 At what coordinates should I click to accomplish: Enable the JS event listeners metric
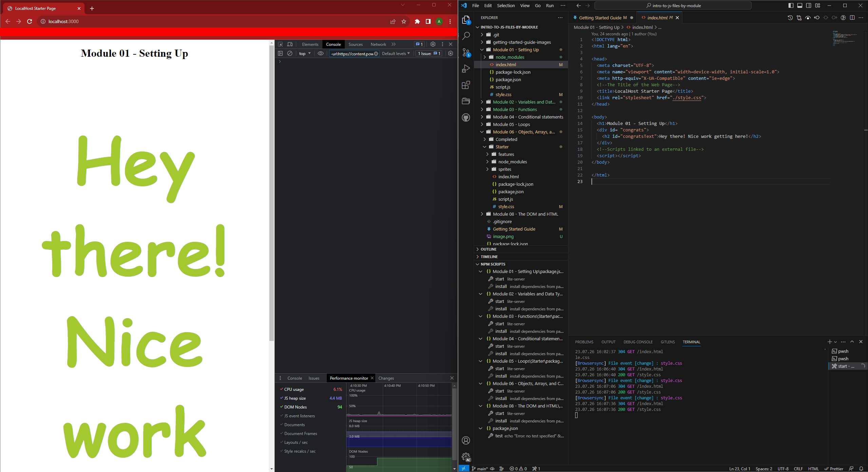pos(282,416)
